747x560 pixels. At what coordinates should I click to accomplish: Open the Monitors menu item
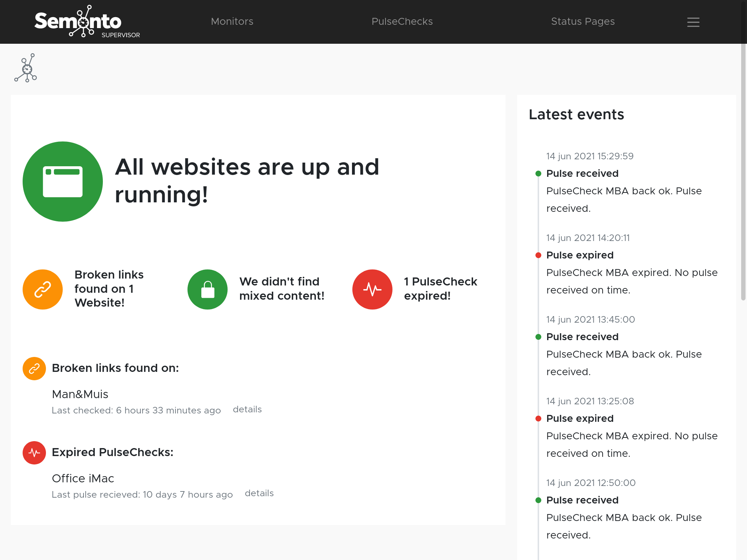232,22
